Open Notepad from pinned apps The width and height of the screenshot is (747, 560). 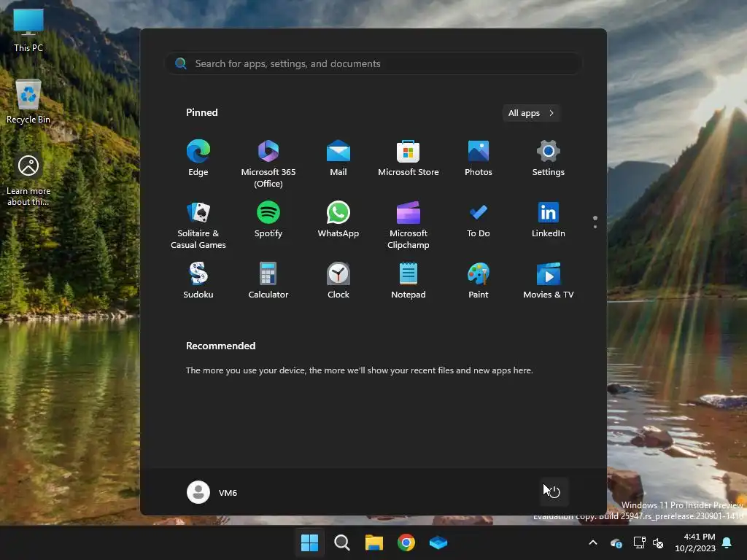click(x=409, y=281)
